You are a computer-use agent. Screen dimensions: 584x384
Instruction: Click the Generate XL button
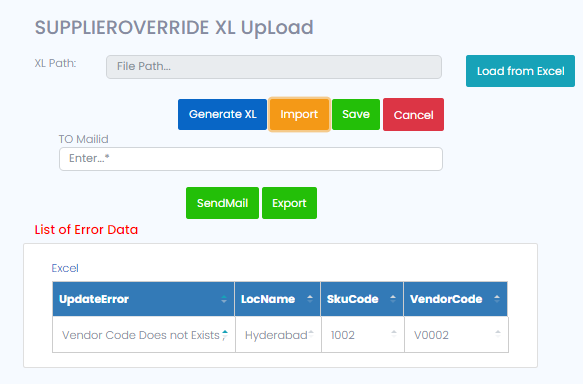click(x=222, y=114)
